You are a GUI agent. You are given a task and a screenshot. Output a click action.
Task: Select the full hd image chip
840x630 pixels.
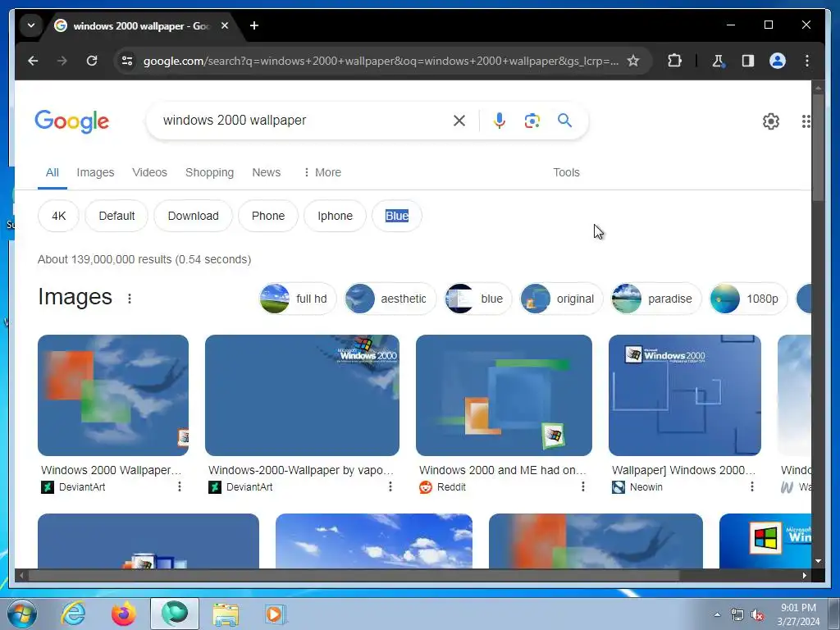[298, 299]
